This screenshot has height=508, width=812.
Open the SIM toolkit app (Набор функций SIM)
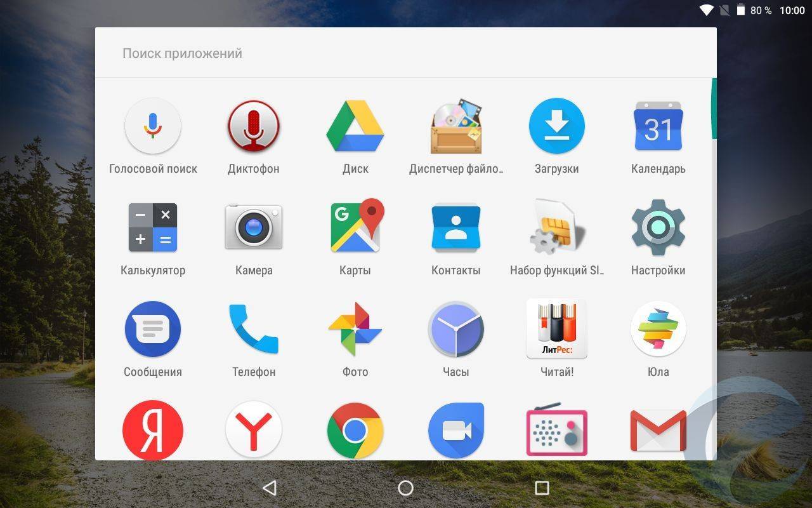click(x=556, y=227)
